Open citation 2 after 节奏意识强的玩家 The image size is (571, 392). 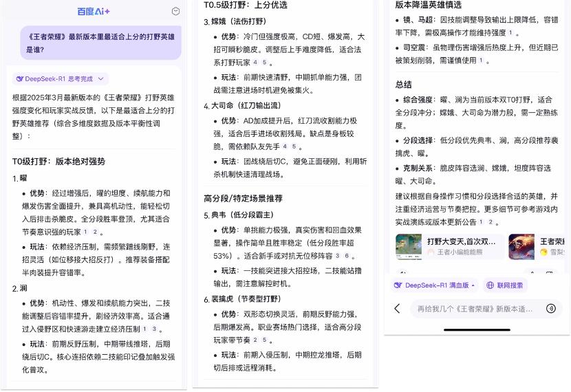point(95,232)
